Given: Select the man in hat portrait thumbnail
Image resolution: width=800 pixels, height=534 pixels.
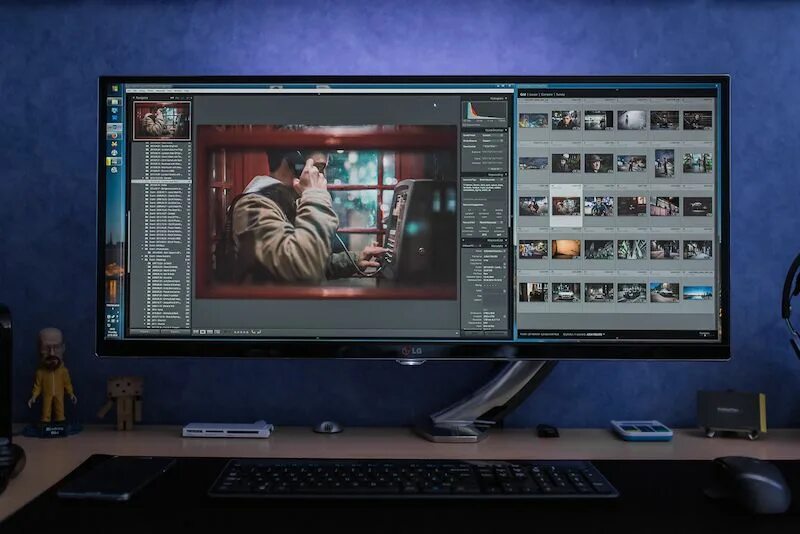Looking at the screenshot, I should (x=598, y=163).
